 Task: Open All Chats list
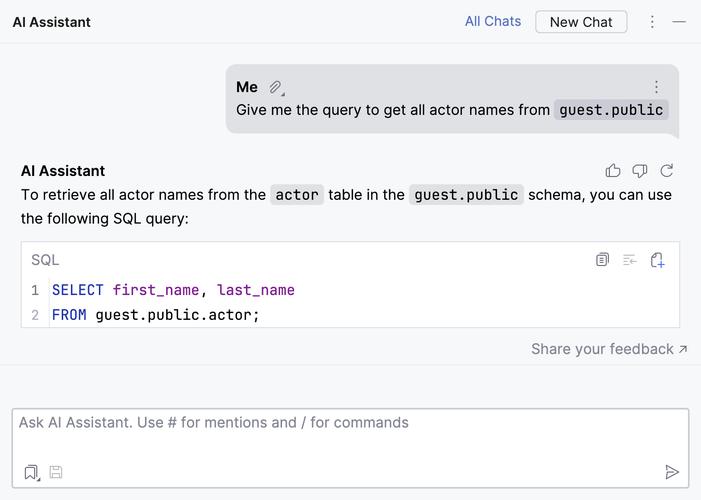click(x=493, y=21)
